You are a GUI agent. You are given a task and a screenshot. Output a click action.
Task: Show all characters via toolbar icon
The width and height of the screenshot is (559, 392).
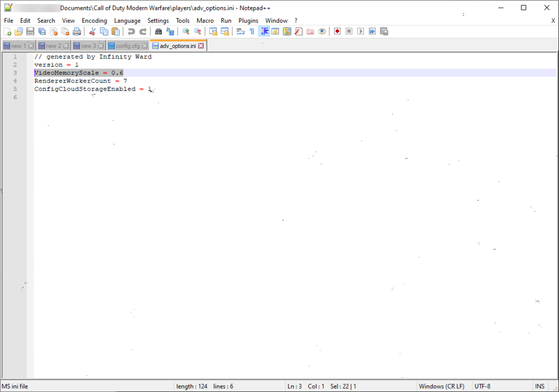[x=252, y=31]
